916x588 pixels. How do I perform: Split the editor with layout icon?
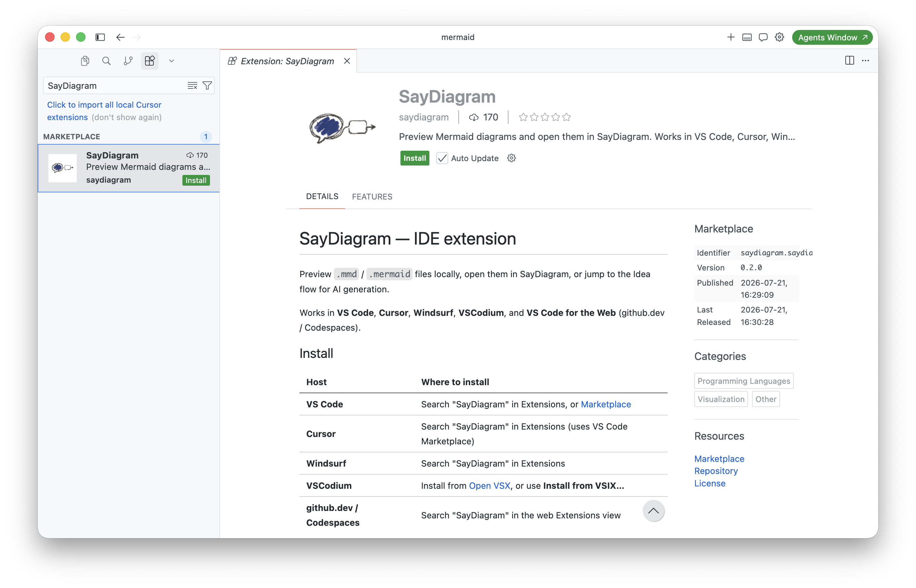tap(849, 60)
